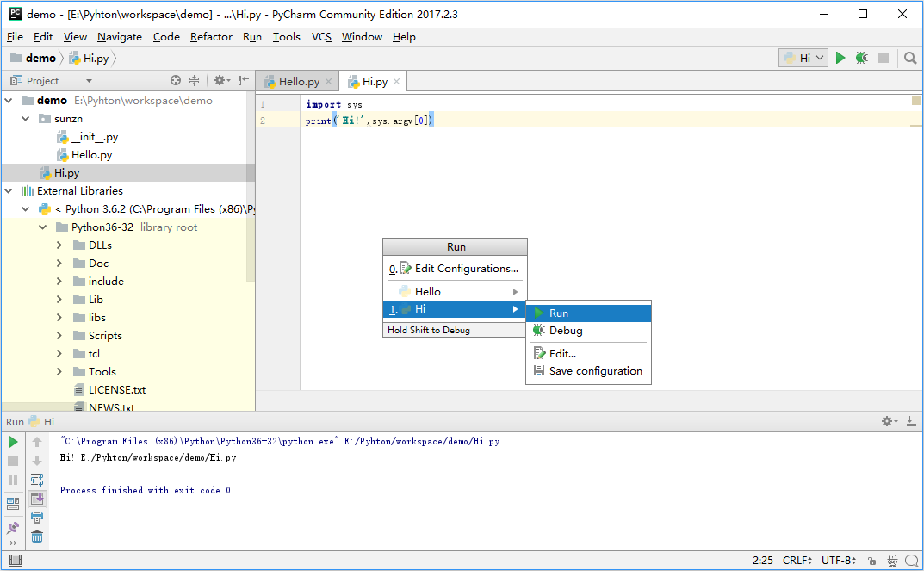Change CRLF line separator in status bar
Screen dimensions: 924x571
797,561
